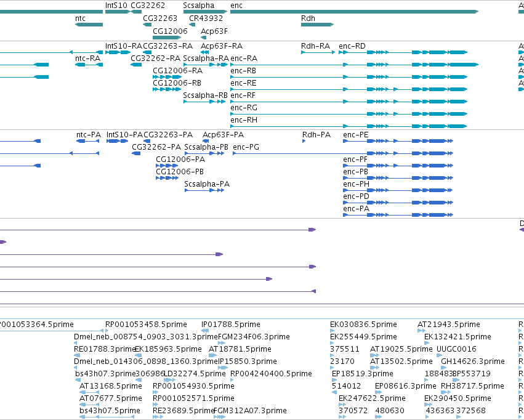This screenshot has height=420, width=524.
Task: Click the RP004240400.5prime EST label
Action: 271,374
